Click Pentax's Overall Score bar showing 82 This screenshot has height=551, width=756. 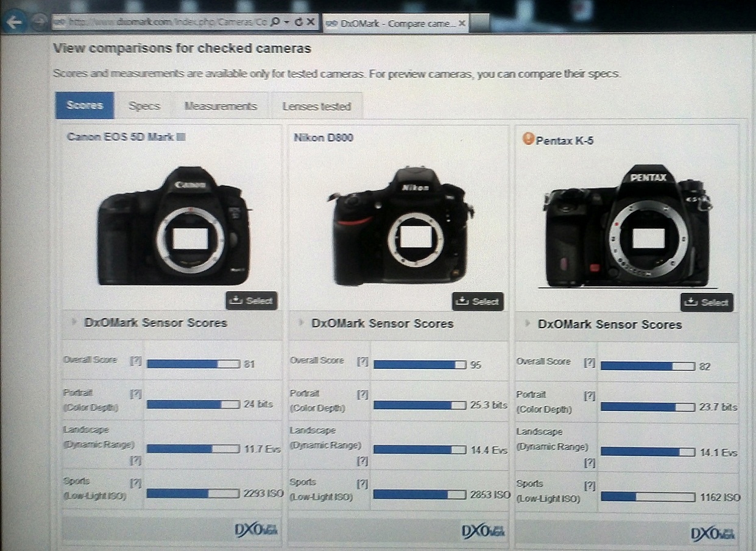[647, 366]
